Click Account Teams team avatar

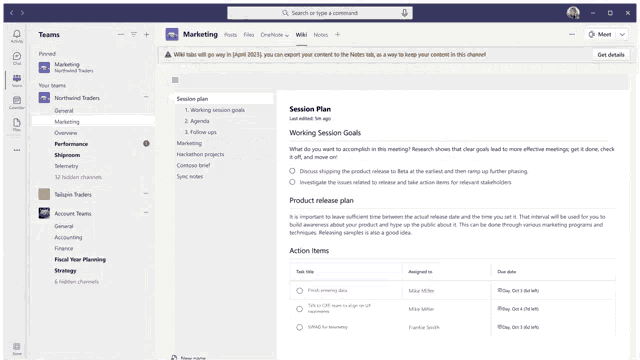click(44, 213)
